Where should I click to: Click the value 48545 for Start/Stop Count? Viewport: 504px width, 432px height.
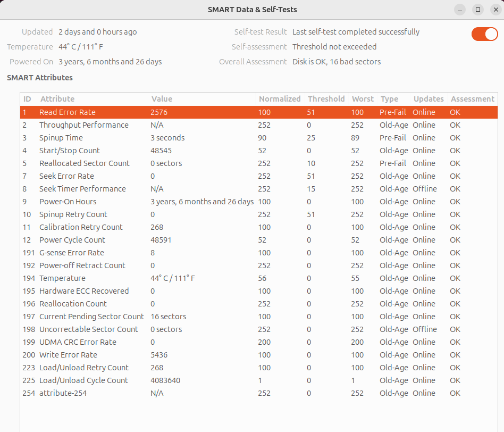click(161, 151)
